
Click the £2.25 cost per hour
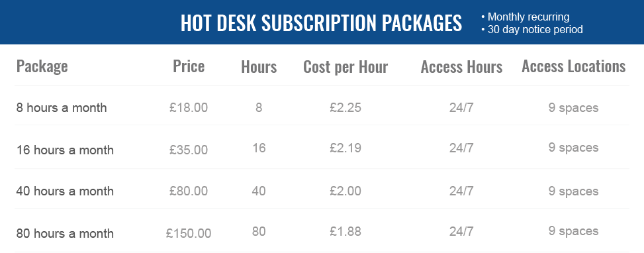pos(345,107)
